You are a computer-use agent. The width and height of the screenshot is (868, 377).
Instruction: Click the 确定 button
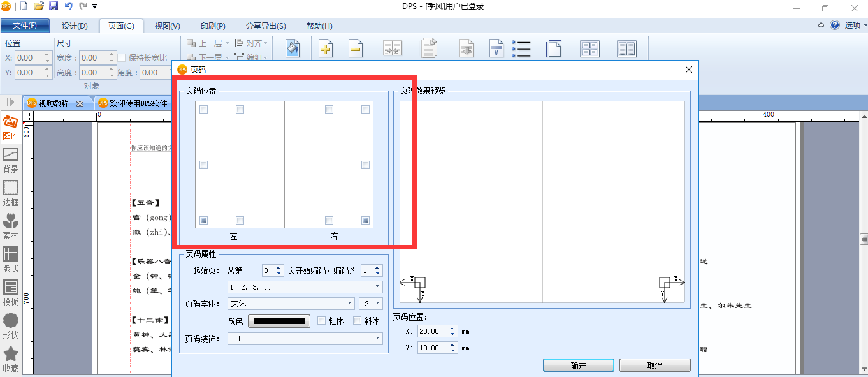[579, 366]
